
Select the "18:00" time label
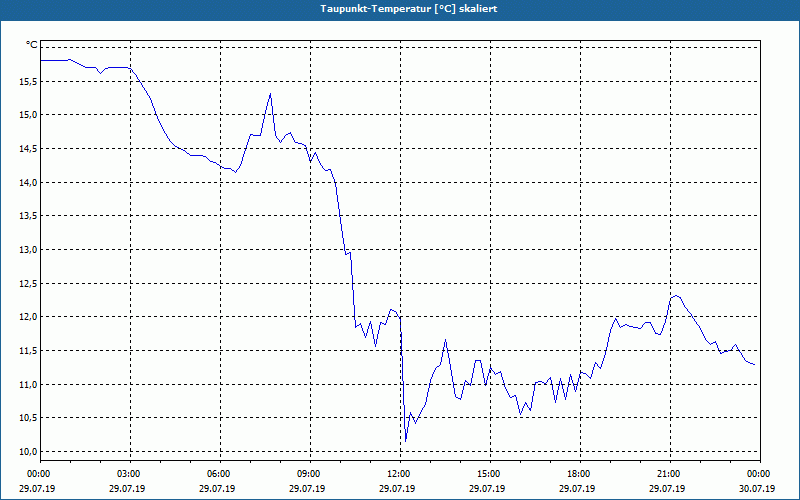click(x=580, y=474)
